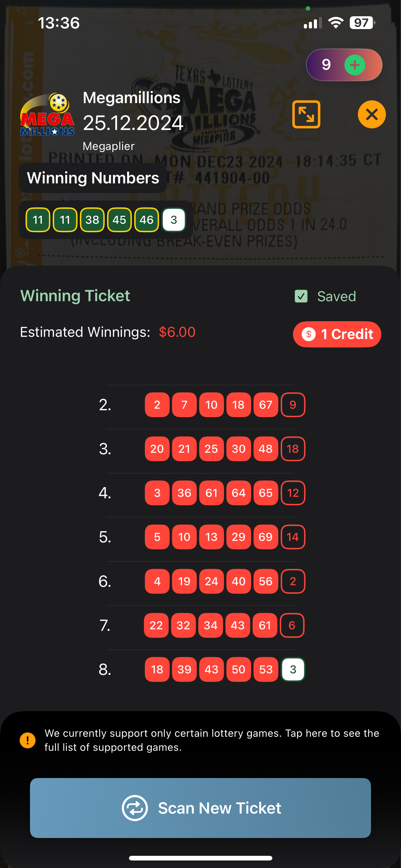The height and width of the screenshot is (868, 401).
Task: Dismiss the ticket overlay with the X button
Action: coord(371,114)
